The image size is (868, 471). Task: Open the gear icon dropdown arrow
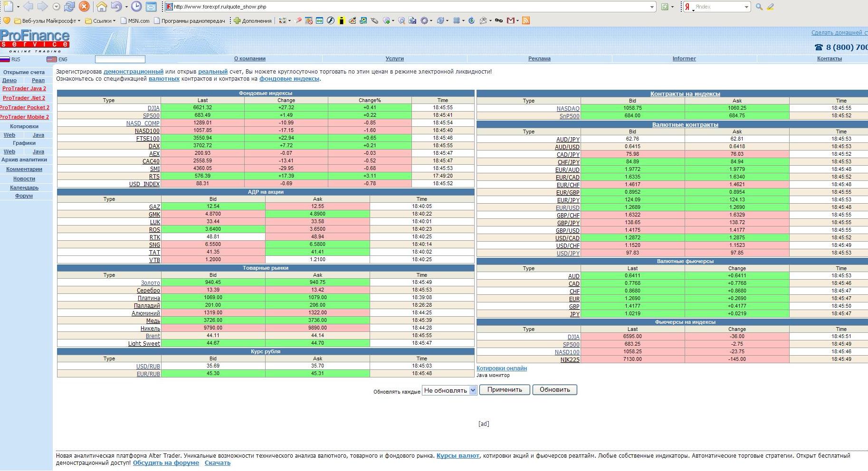click(x=431, y=20)
